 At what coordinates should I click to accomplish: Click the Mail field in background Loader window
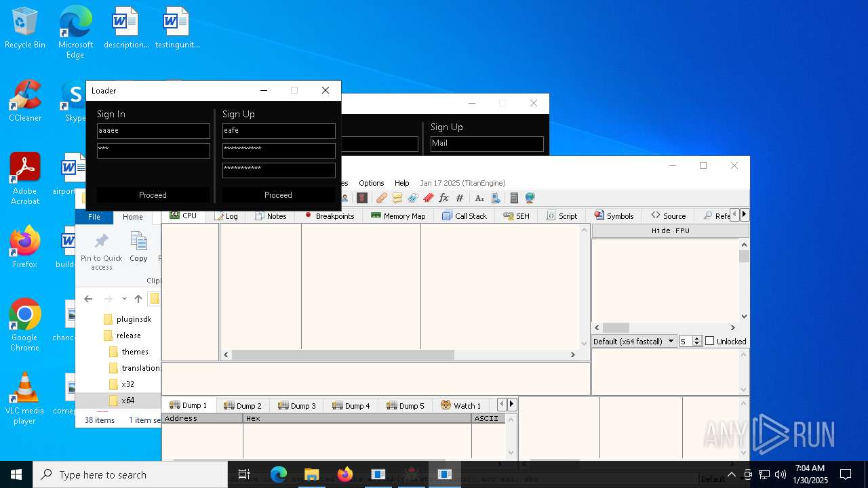[487, 144]
